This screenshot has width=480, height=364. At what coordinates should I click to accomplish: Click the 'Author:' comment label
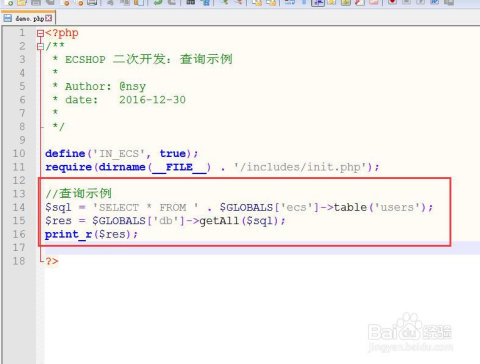coord(88,87)
